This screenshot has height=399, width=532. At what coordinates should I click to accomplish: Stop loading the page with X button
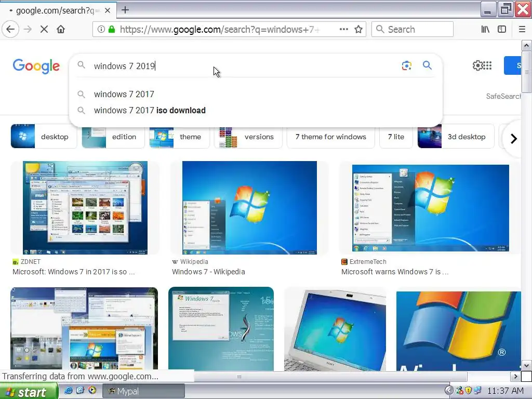(x=44, y=29)
